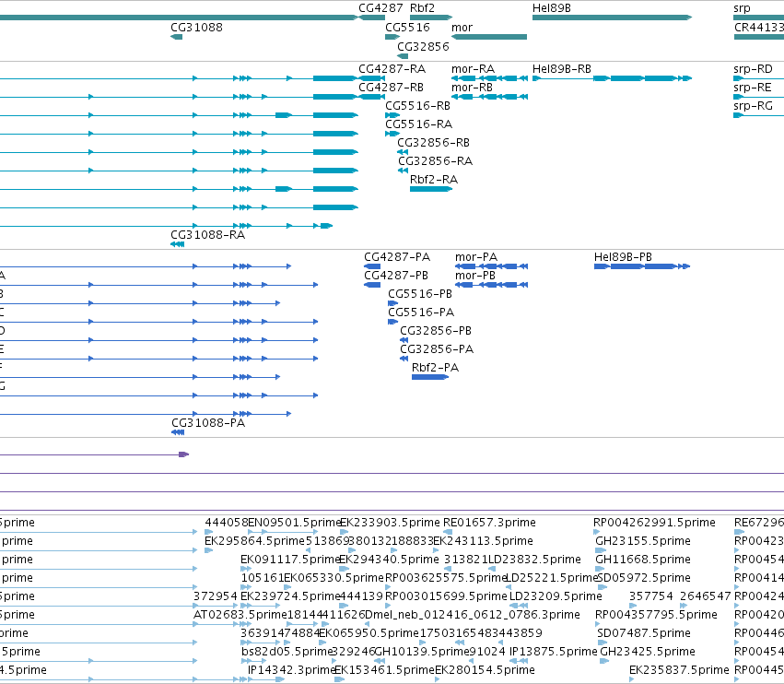This screenshot has width=784, height=684.
Task: Select EST SD07487.5prime
Action: (644, 633)
